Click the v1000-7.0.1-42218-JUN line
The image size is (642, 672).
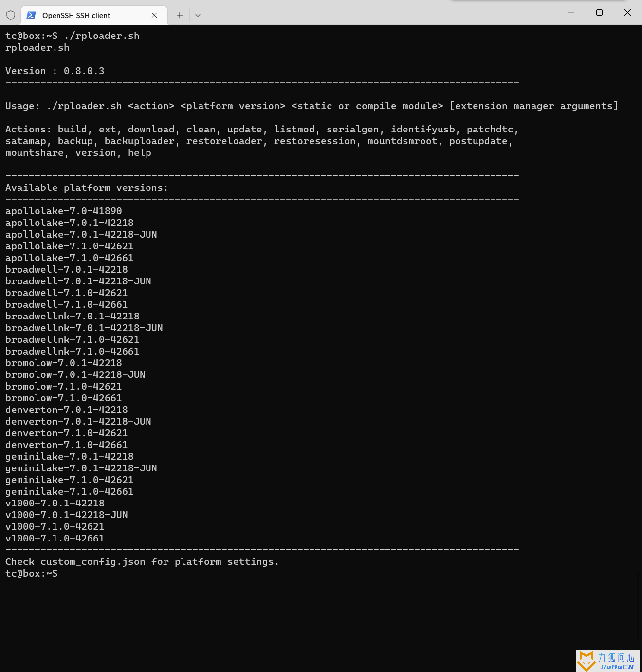tap(67, 515)
